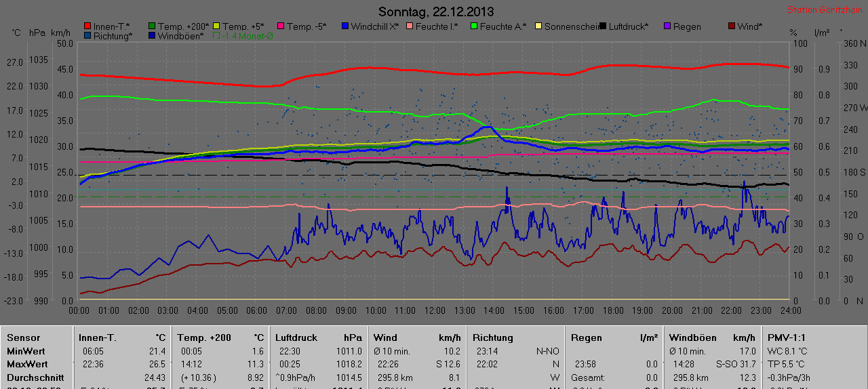Click the pink Temp. -5 legend swatch
Viewport: 868px width, 389px height.
[x=281, y=26]
